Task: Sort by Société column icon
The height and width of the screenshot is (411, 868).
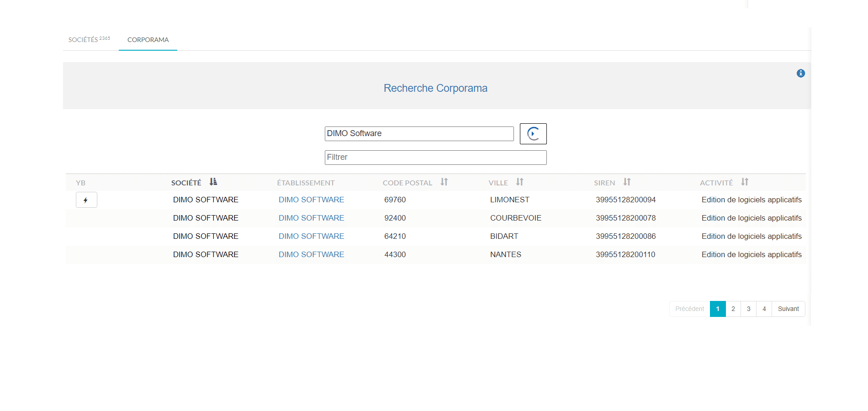Action: click(213, 182)
